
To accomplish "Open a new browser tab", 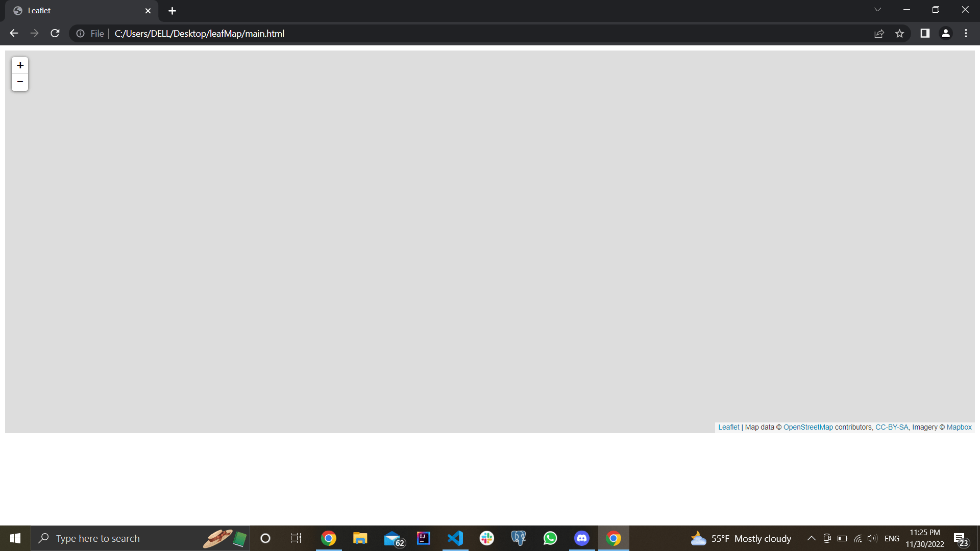I will click(x=172, y=11).
